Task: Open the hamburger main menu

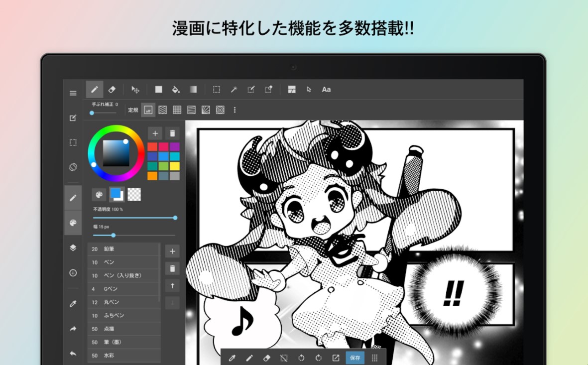Action: click(x=73, y=93)
